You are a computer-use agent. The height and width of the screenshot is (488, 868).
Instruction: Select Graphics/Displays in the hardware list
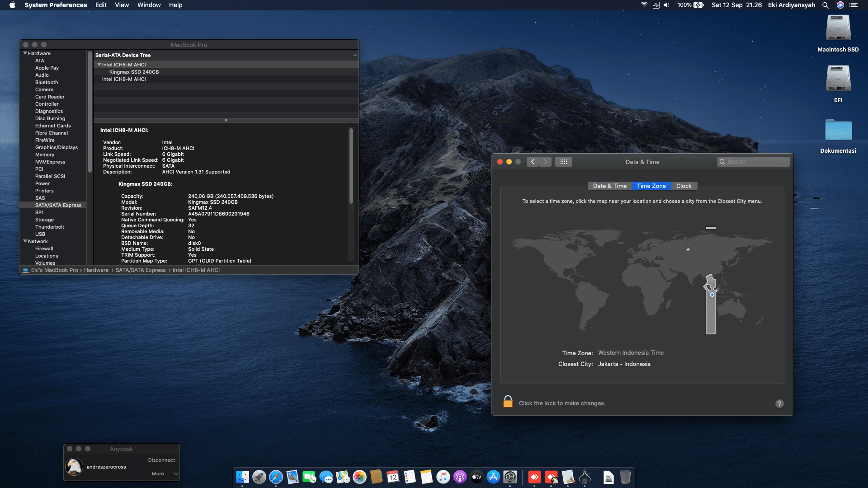point(57,147)
